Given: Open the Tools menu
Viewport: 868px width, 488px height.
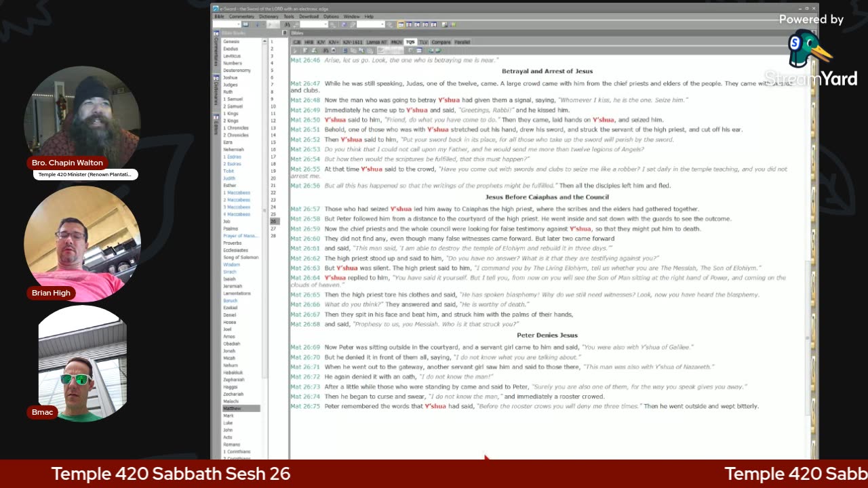Looking at the screenshot, I should [x=289, y=16].
